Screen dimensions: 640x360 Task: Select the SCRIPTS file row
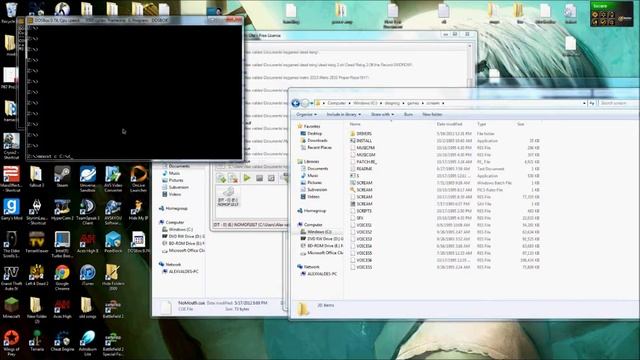(445, 211)
